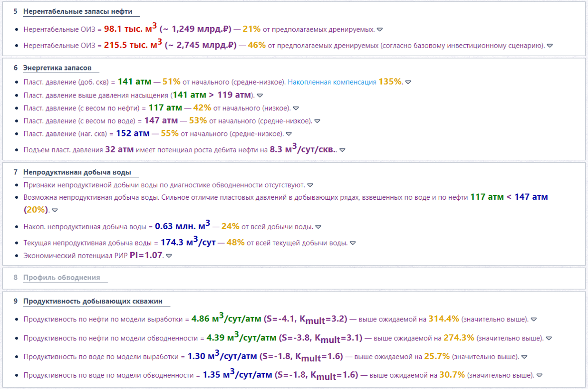The image size is (588, 389).
Task: Expand the 4.39 м3/сут/атм oil productivity row
Action: coord(549,339)
